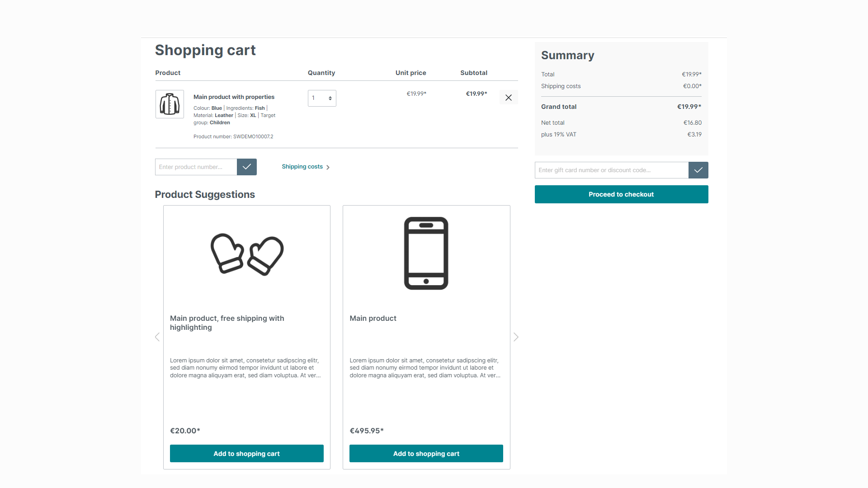Click the Lorem ipsum description under the mittens product
The width and height of the screenshot is (868, 488).
click(245, 368)
